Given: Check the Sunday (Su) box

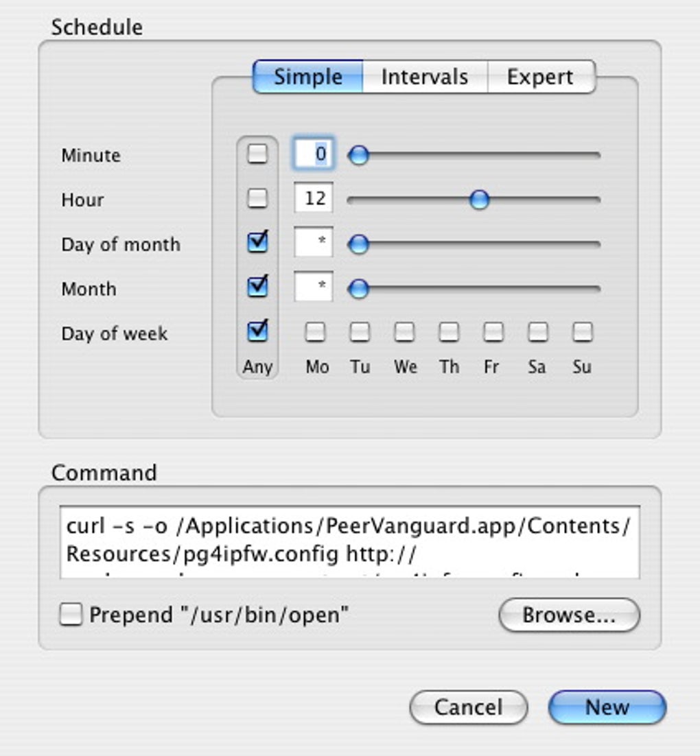Looking at the screenshot, I should click(x=582, y=333).
